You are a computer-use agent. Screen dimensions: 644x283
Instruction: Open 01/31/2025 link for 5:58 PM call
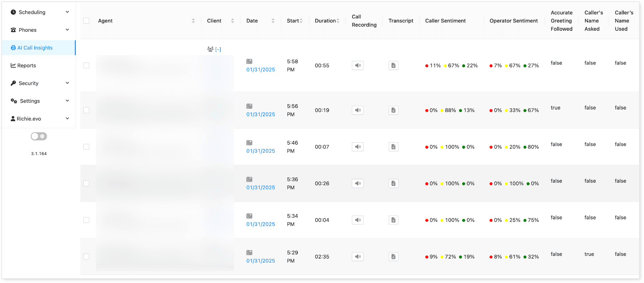(x=261, y=70)
